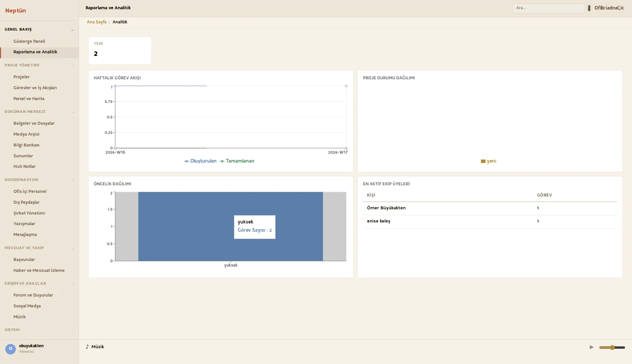Click the obuyukakten user avatar
This screenshot has width=632, height=364.
pyautogui.click(x=11, y=349)
